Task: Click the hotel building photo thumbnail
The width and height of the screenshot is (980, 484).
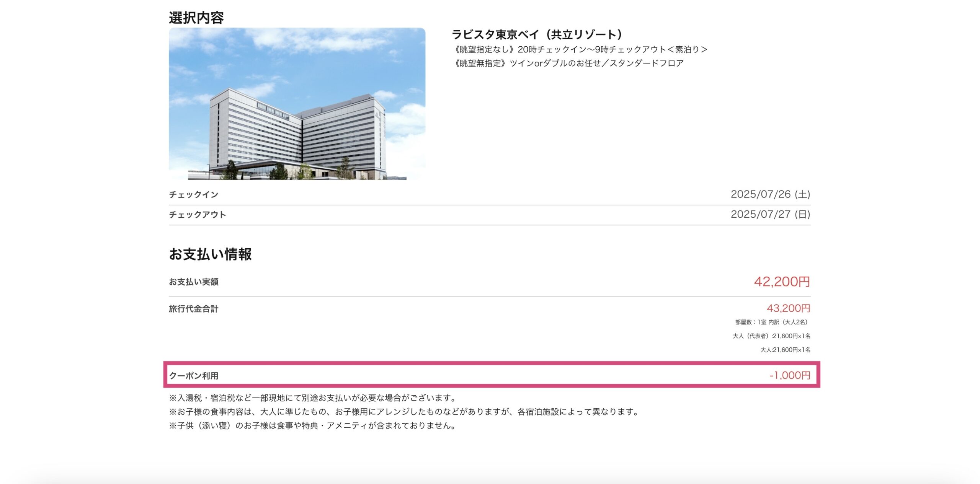Action: [297, 103]
